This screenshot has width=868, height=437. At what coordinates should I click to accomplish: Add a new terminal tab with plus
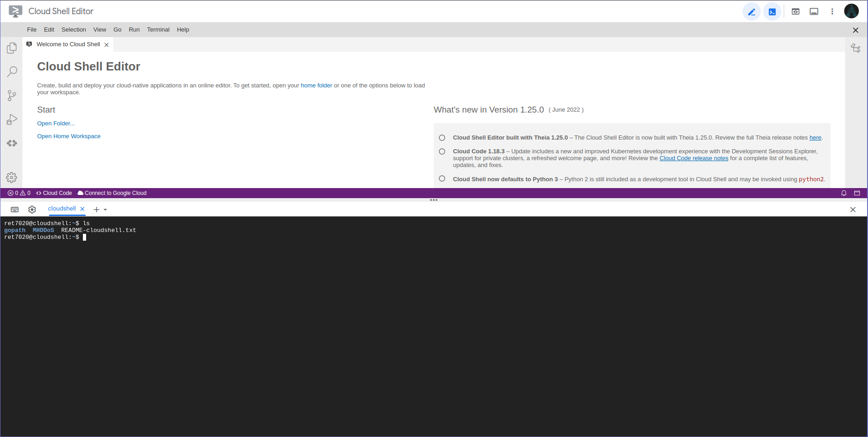coord(97,210)
